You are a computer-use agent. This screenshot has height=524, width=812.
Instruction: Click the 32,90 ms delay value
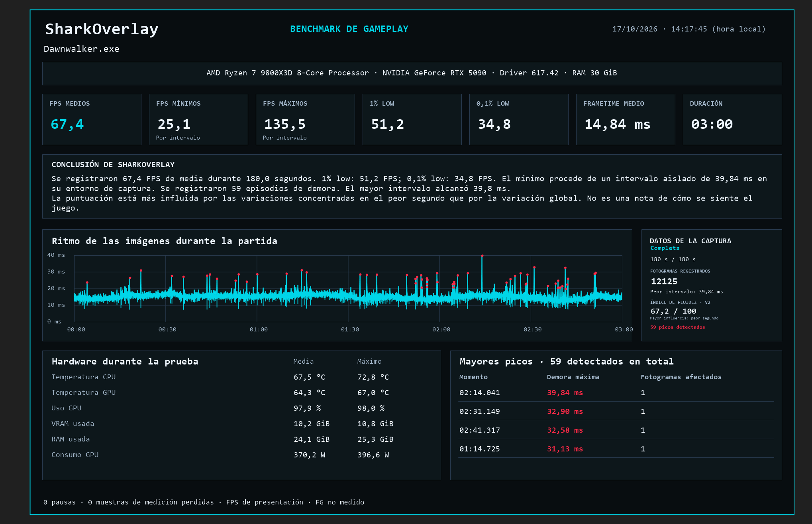pos(565,412)
